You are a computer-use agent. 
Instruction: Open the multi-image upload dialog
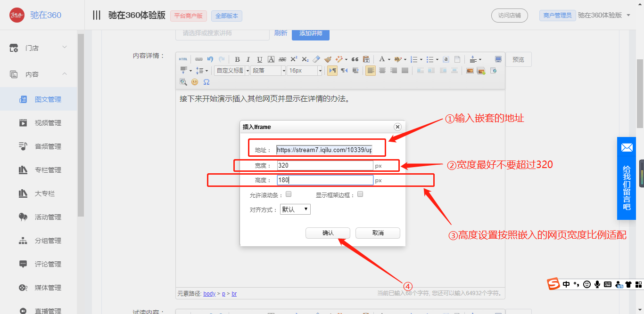pyautogui.click(x=481, y=71)
